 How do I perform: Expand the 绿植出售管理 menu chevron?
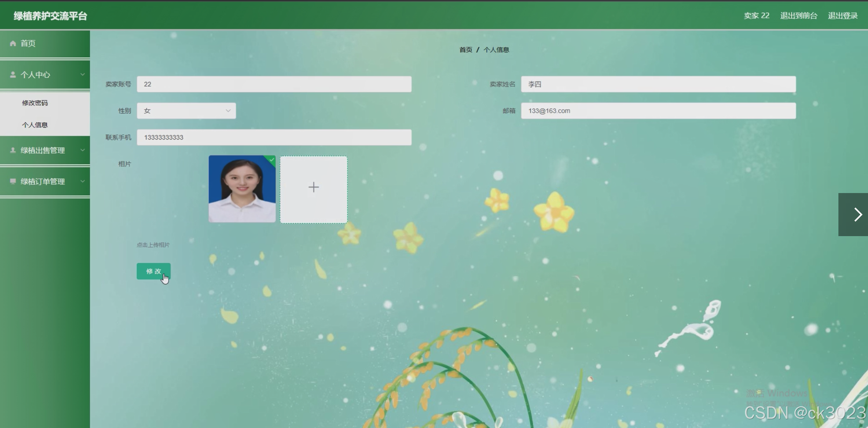click(82, 150)
